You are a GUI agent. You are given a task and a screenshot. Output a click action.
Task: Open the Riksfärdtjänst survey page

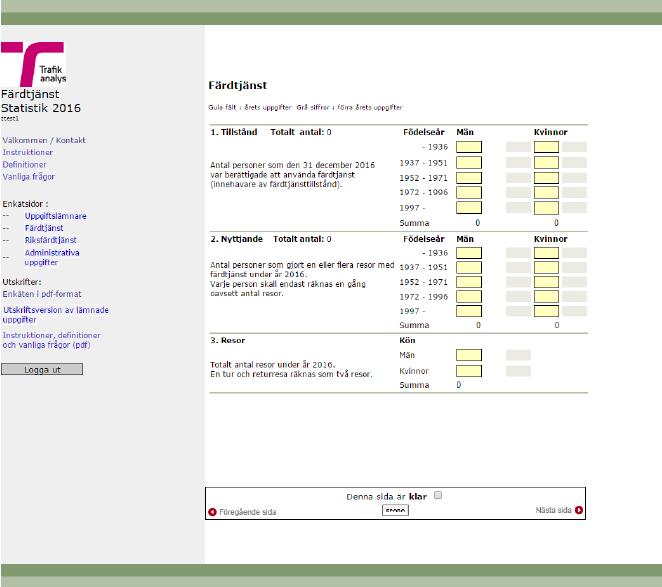tap(50, 240)
